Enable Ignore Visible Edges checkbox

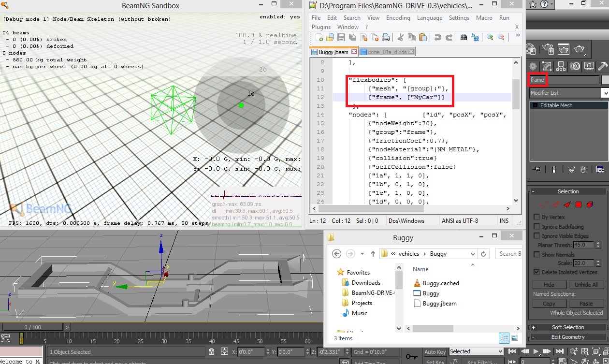(536, 235)
